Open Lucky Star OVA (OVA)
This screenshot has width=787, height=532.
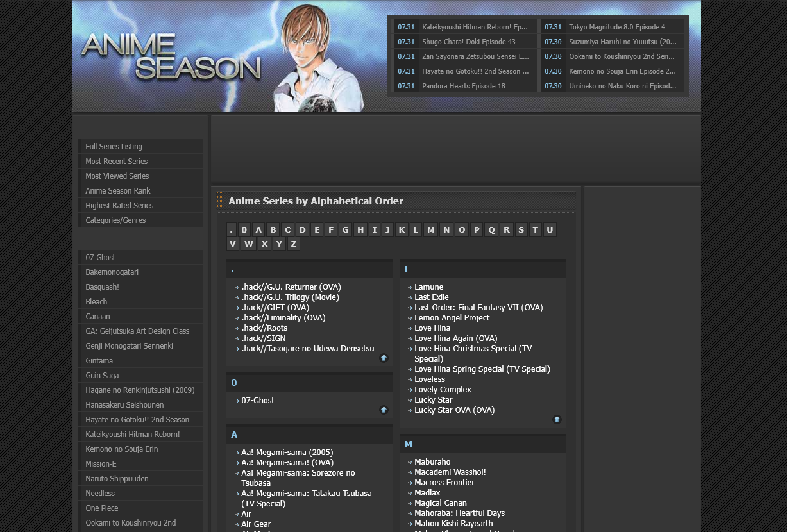tap(455, 410)
